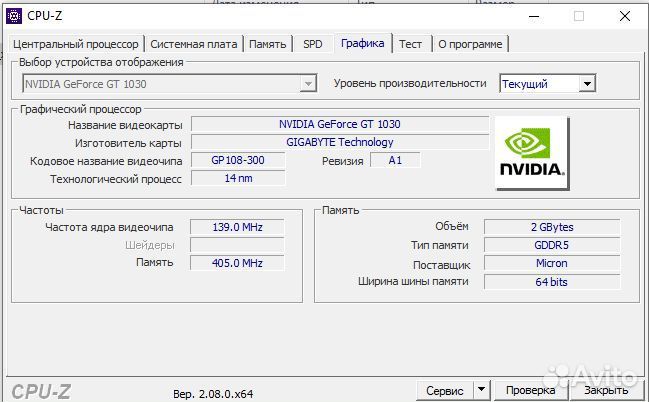
Task: Click the Ревизия label
Action: [x=343, y=161]
